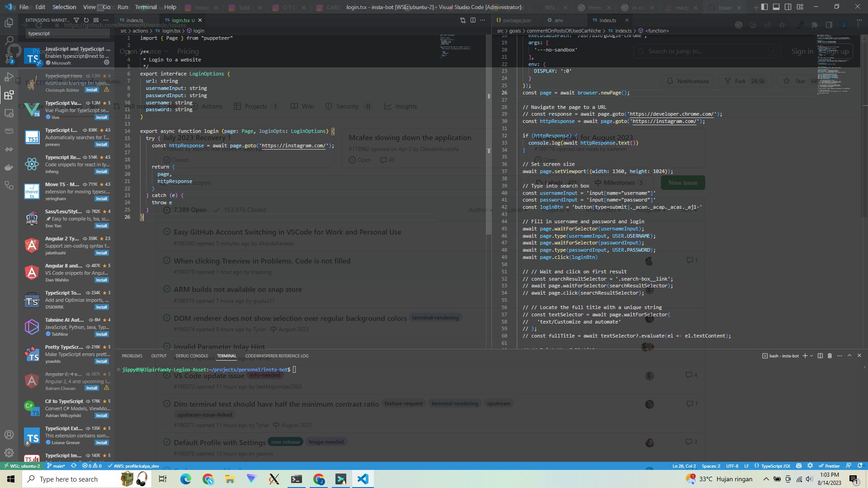868x488 pixels.
Task: Open a new terminal with plus icon
Action: 805,356
